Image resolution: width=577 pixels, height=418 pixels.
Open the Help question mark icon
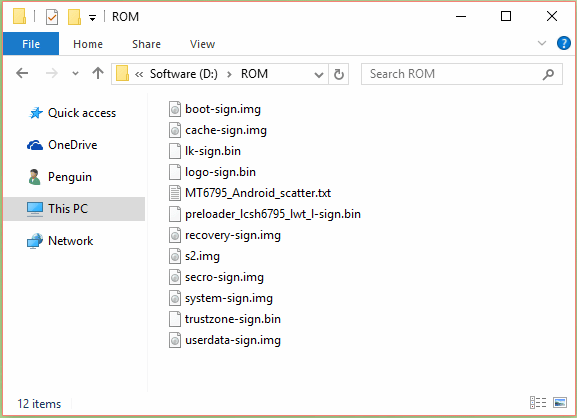563,43
